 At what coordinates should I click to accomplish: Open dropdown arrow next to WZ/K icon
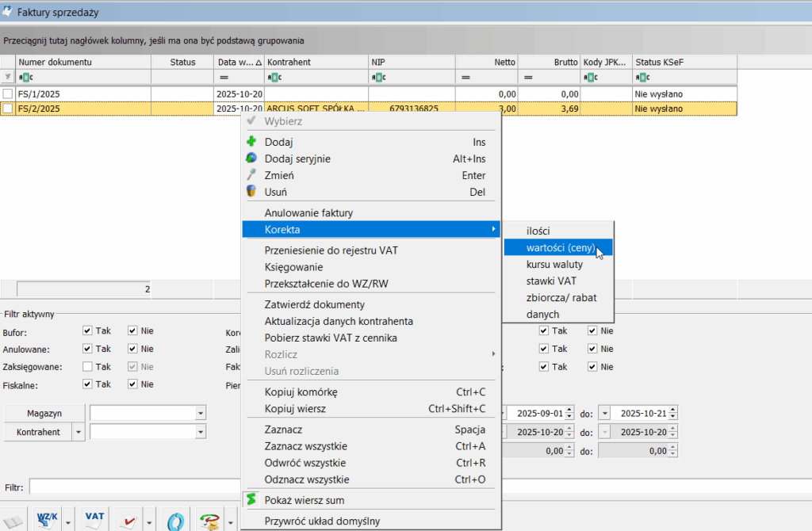68,522
